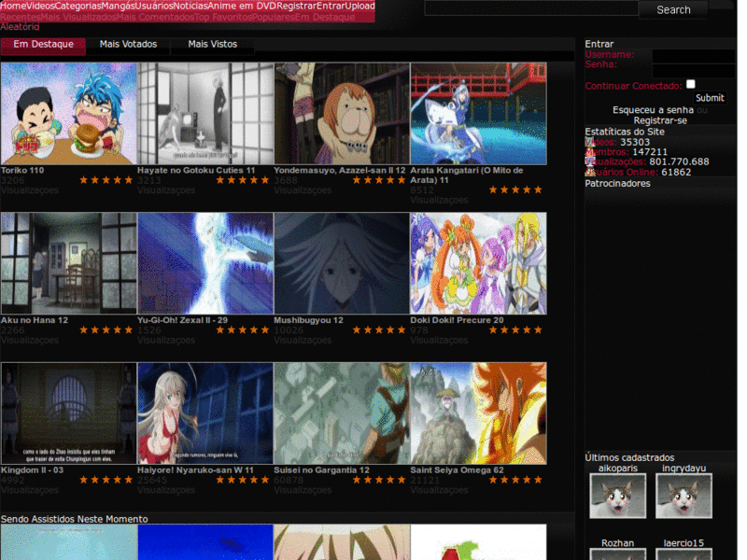Screen dimensions: 747x560
Task: Show Top Favoritos videos
Action: (223, 17)
